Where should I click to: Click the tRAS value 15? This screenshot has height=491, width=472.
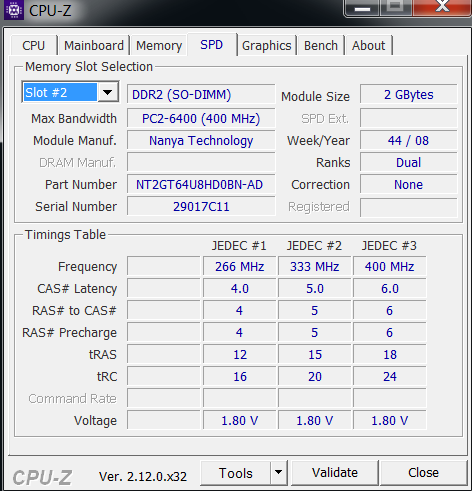tap(315, 354)
